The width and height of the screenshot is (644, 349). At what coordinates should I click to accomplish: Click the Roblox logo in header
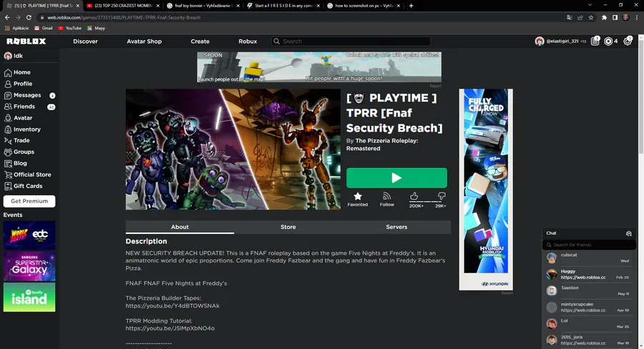26,41
